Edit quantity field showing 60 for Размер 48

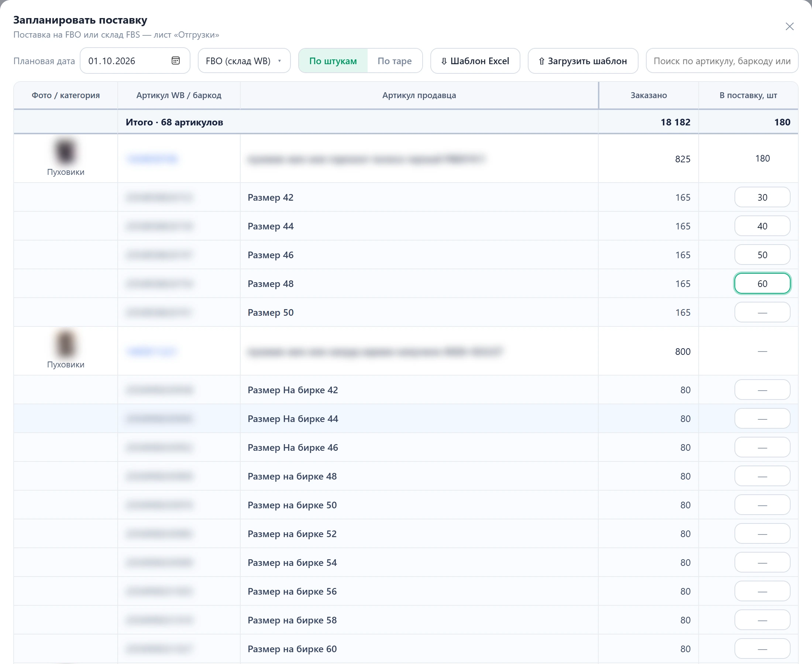click(762, 283)
